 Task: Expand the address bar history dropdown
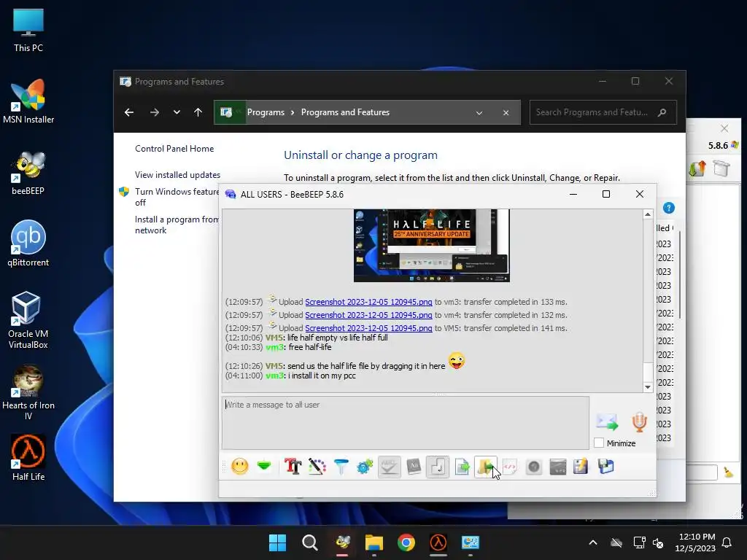click(479, 113)
